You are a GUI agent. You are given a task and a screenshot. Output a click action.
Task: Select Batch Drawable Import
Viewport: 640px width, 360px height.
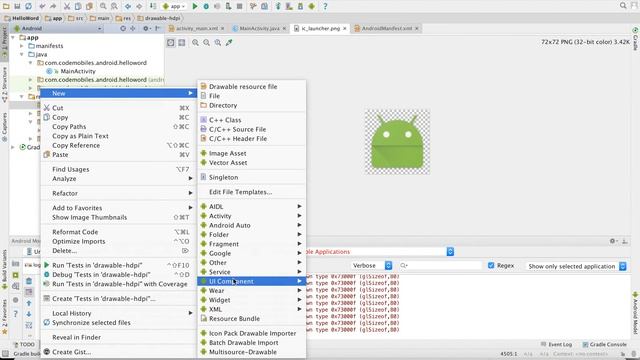(251, 343)
